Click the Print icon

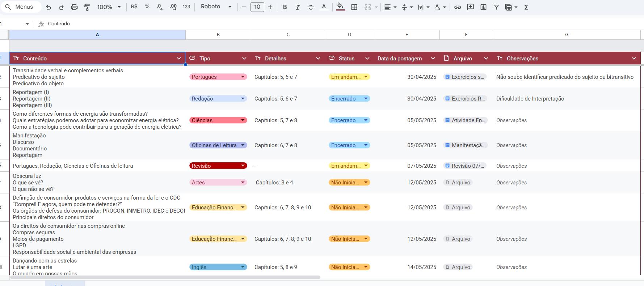click(74, 7)
